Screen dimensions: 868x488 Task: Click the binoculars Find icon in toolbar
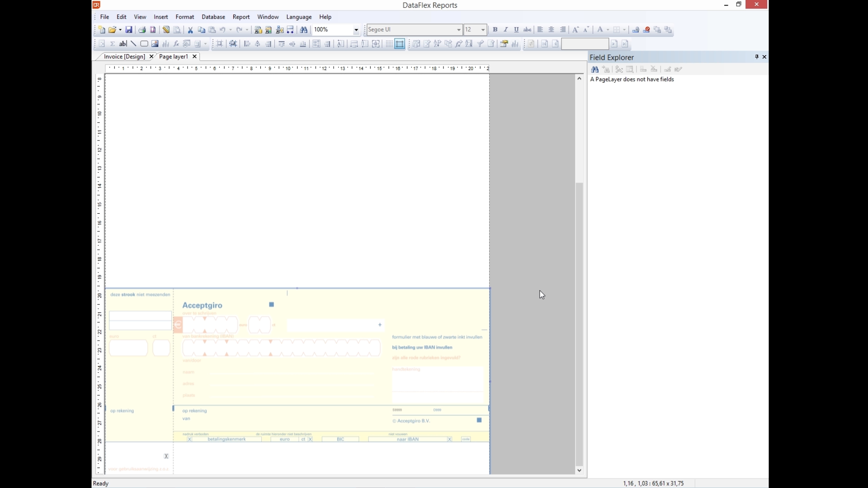[x=304, y=30]
